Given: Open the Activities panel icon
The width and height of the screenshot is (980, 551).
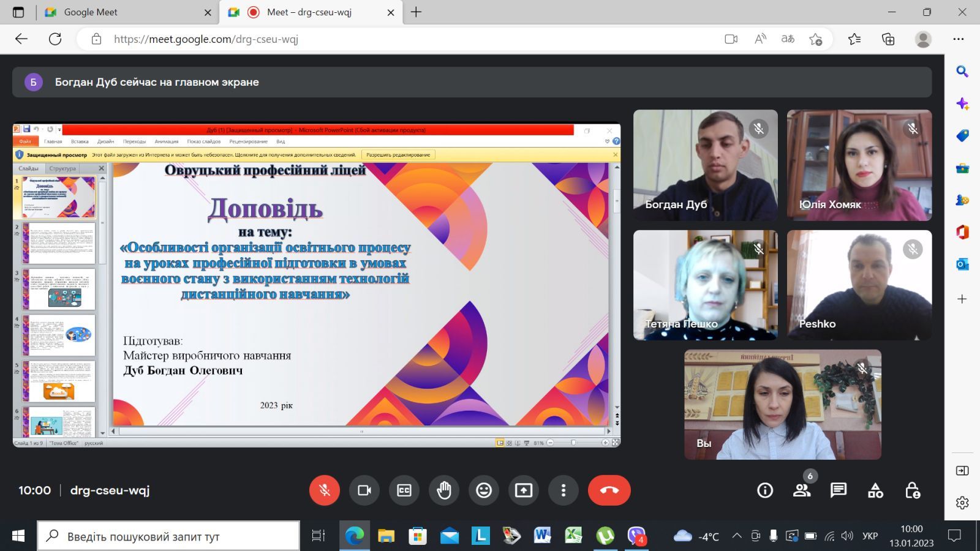Looking at the screenshot, I should (875, 490).
